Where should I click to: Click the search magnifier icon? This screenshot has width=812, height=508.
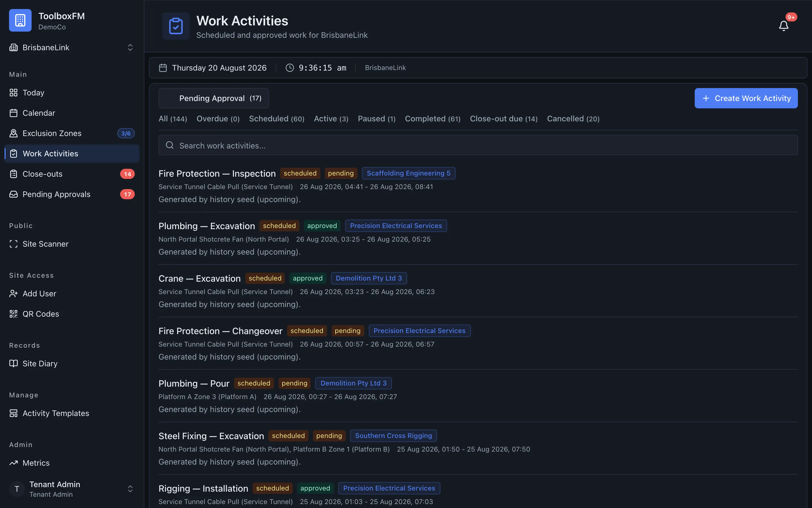point(170,145)
